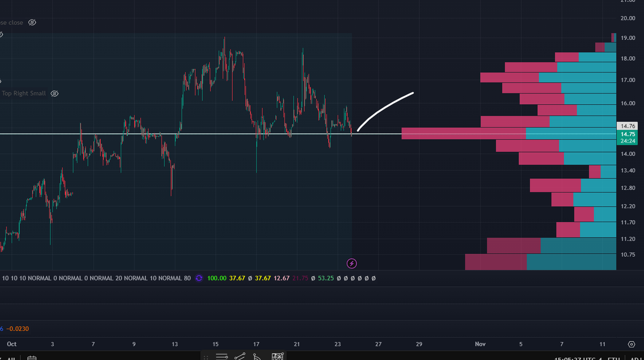This screenshot has height=360, width=644.
Task: Click the 12.80 price axis label
Action: pos(628,188)
